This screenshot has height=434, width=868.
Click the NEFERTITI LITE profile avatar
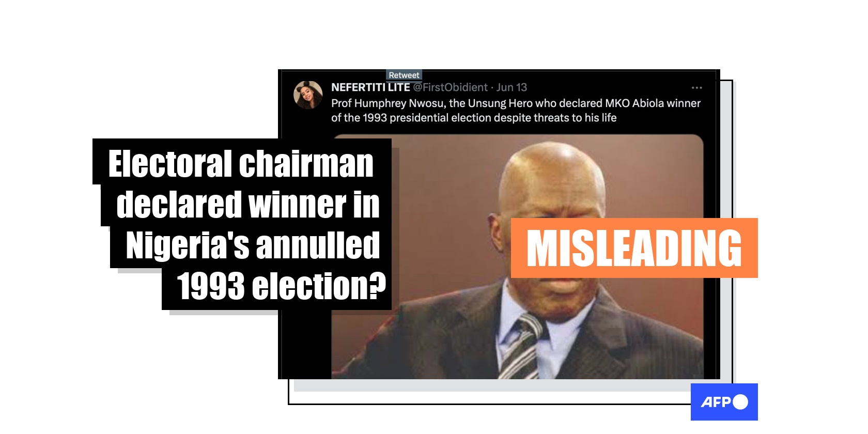tap(308, 95)
